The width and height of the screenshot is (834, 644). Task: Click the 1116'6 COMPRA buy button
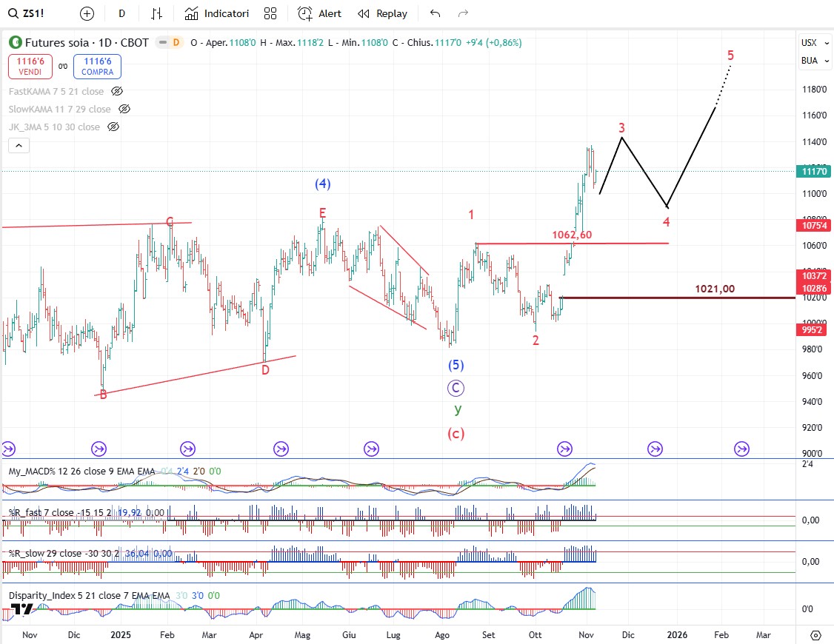(x=97, y=67)
